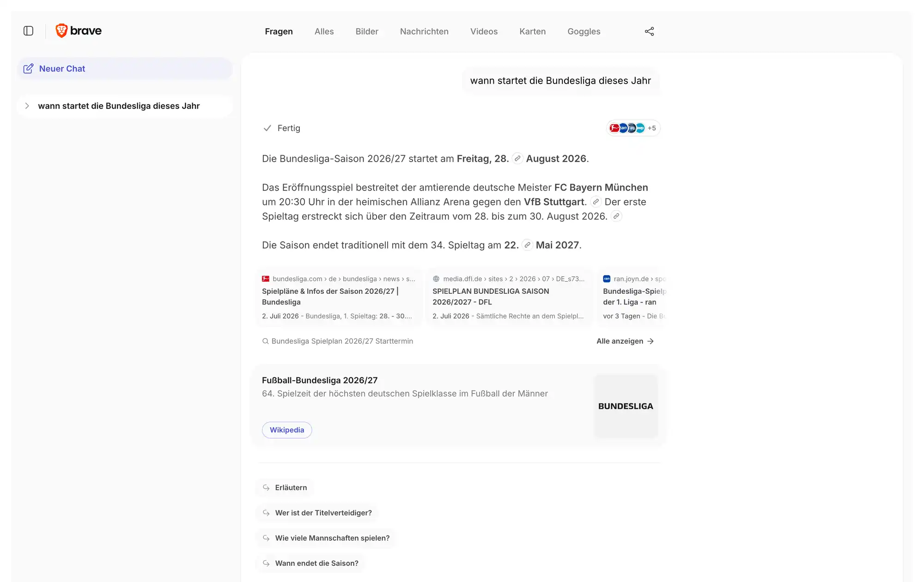Screen dimensions: 924x582
Task: Click the bundesliga.com favicon
Action: 266,279
